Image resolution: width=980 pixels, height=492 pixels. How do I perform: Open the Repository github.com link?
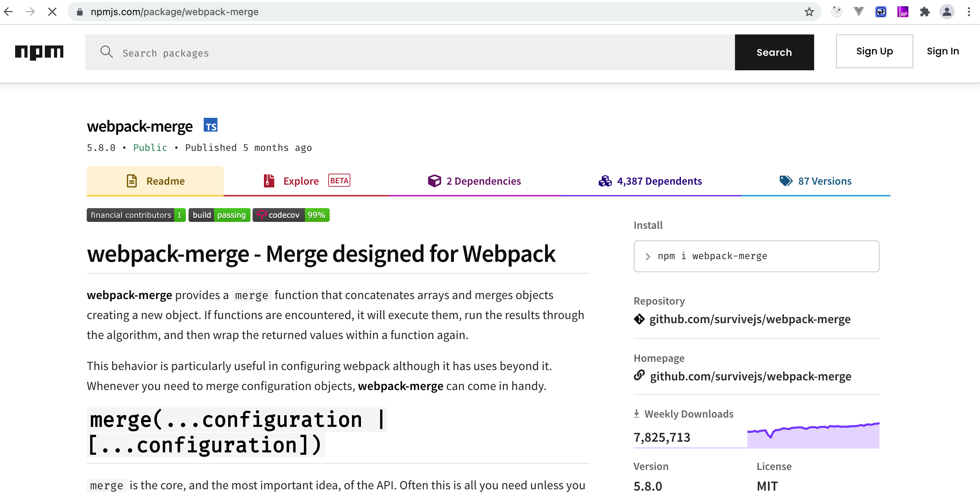[749, 319]
